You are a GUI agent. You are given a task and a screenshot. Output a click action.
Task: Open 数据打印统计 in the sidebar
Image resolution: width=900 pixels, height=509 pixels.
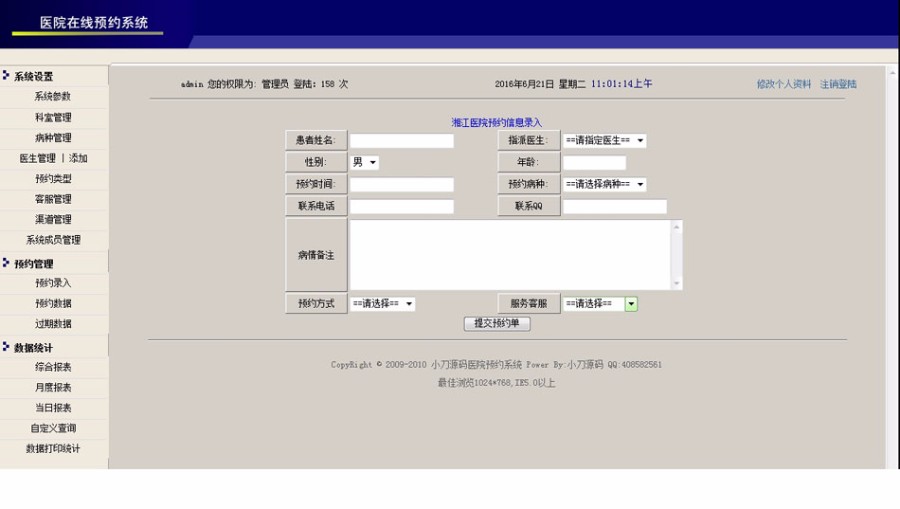point(53,449)
